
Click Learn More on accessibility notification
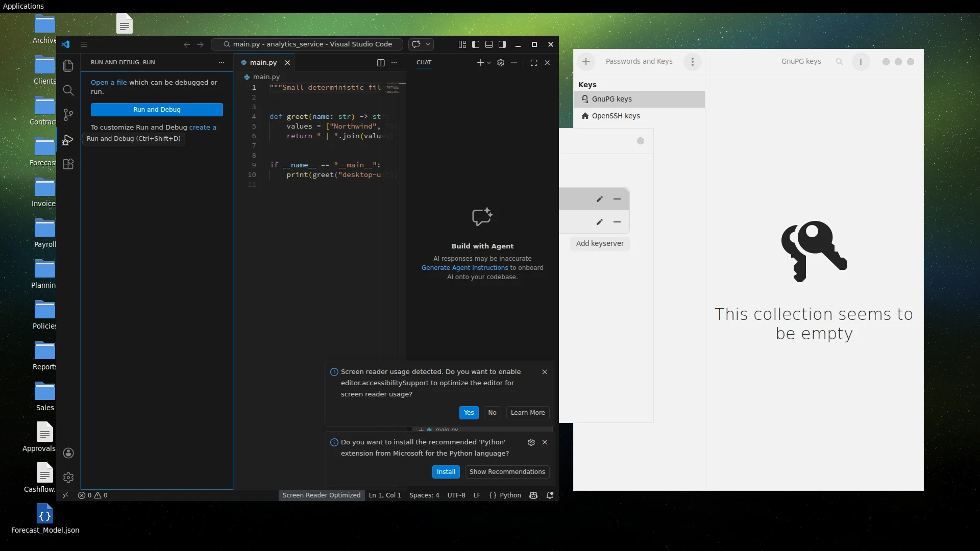[x=528, y=413]
